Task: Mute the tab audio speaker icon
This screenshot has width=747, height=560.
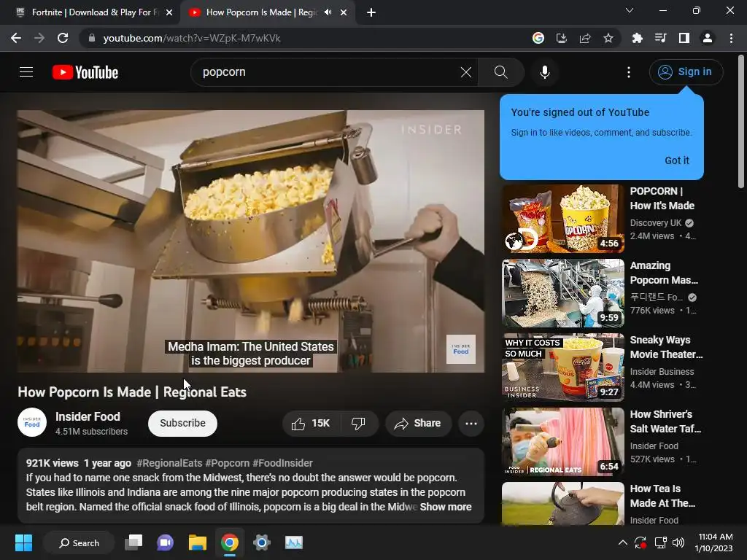Action: click(x=328, y=12)
